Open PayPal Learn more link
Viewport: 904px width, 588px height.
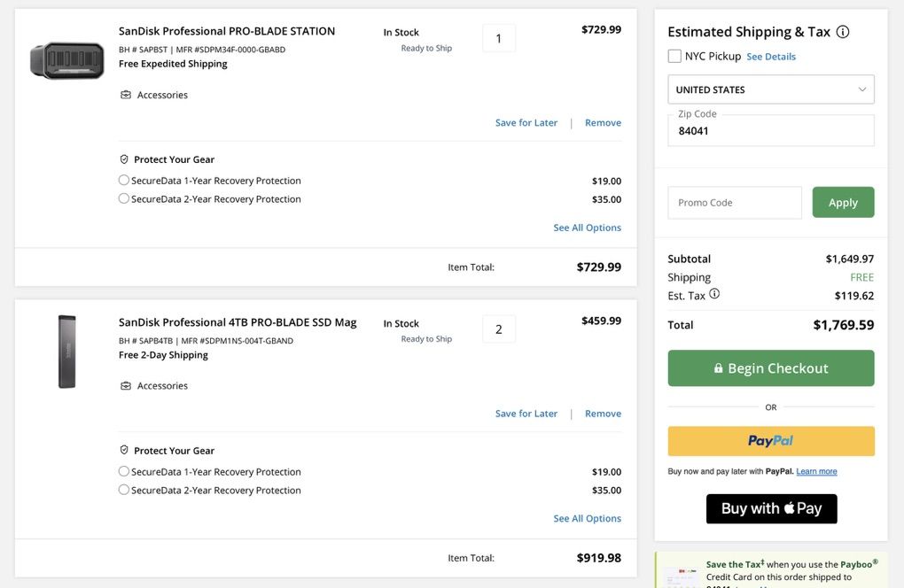(x=816, y=471)
